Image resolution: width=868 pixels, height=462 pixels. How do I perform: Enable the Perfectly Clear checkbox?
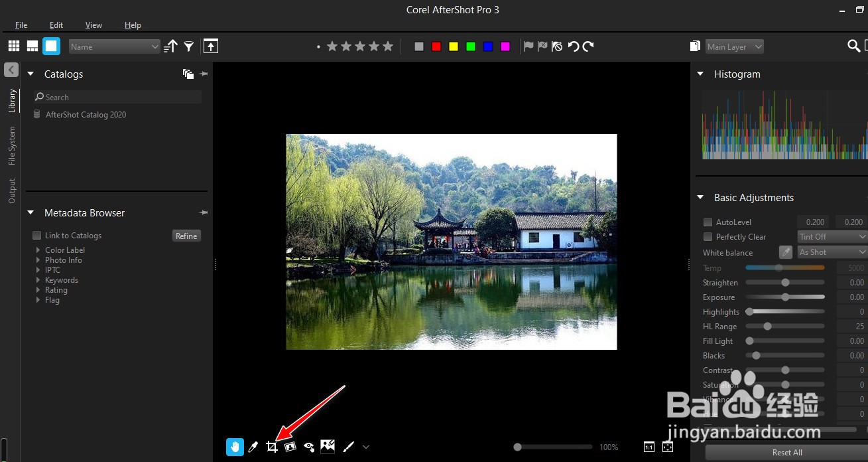708,236
